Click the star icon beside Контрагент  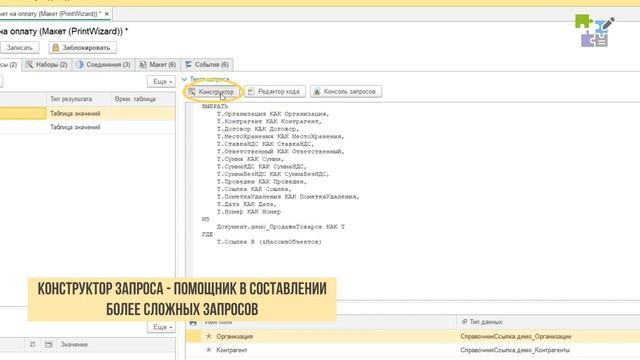coord(209,350)
